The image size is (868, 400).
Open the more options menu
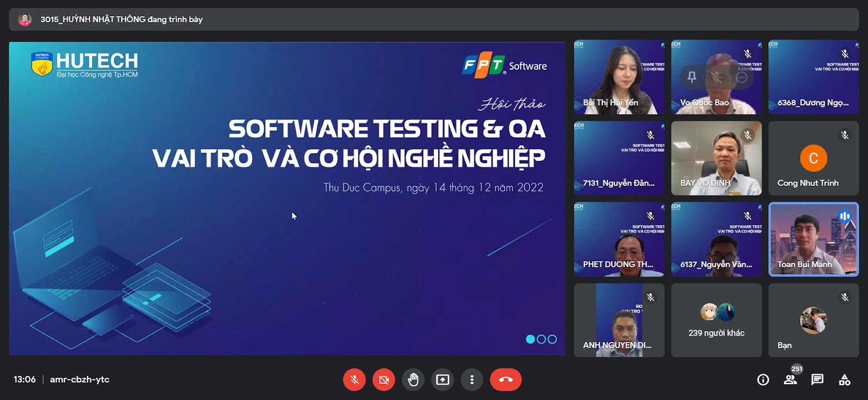point(472,379)
